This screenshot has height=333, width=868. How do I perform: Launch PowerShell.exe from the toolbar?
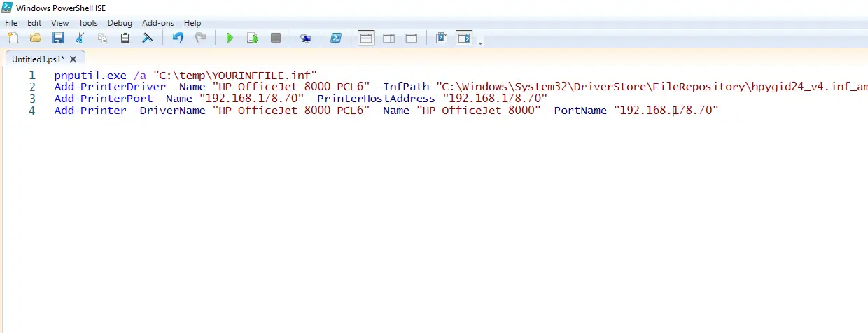pyautogui.click(x=336, y=38)
